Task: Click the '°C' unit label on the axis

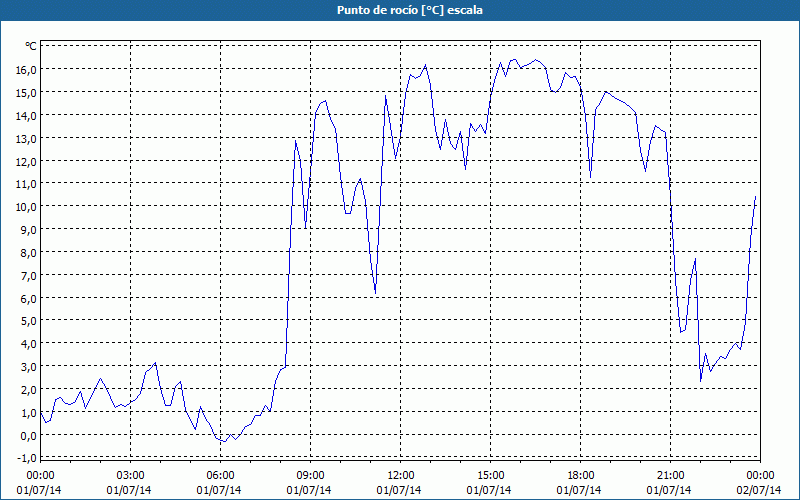Action: (x=31, y=46)
